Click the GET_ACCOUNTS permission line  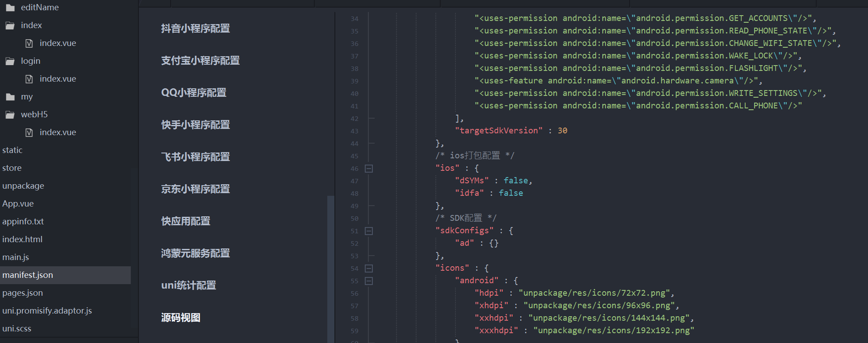pos(645,18)
